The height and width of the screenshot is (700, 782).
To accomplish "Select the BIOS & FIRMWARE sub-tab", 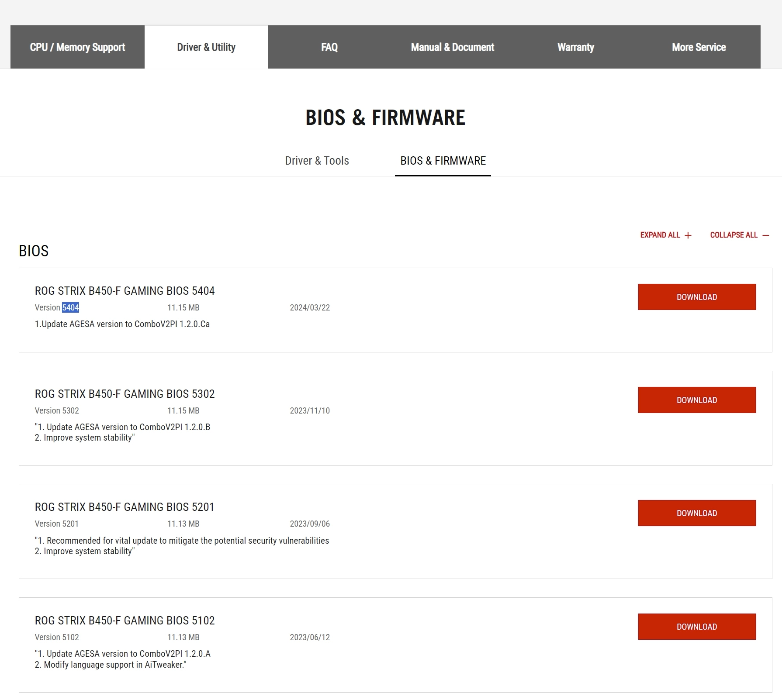I will pos(443,161).
